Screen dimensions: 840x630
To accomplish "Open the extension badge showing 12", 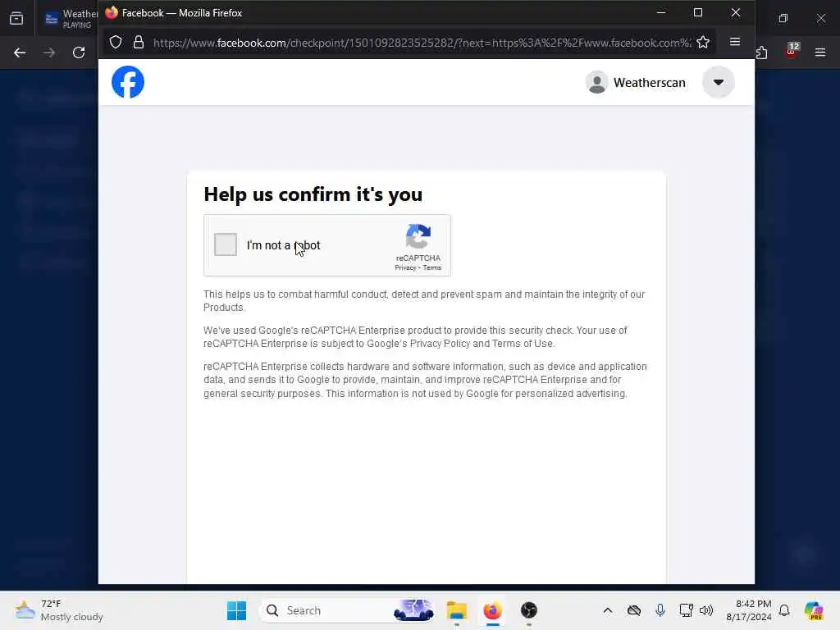I will 792,51.
